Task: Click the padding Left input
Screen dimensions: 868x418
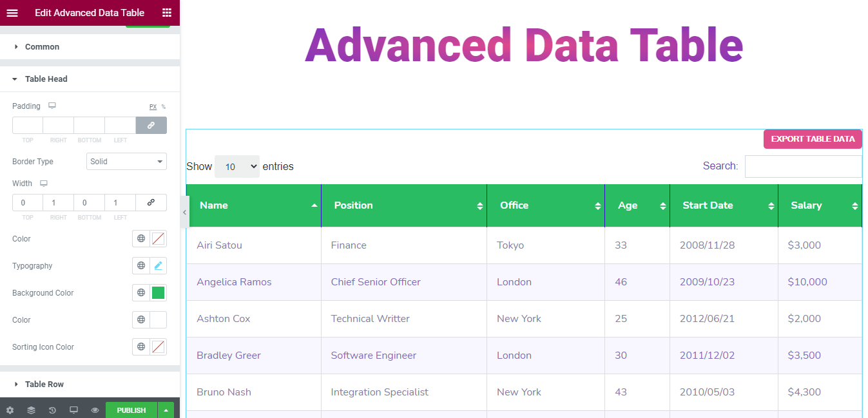Action: tap(121, 125)
